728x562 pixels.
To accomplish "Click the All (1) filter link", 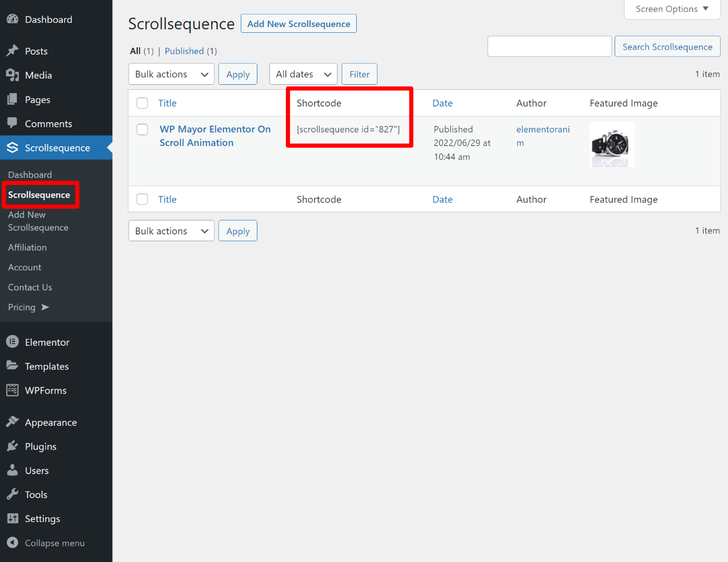I will [142, 51].
